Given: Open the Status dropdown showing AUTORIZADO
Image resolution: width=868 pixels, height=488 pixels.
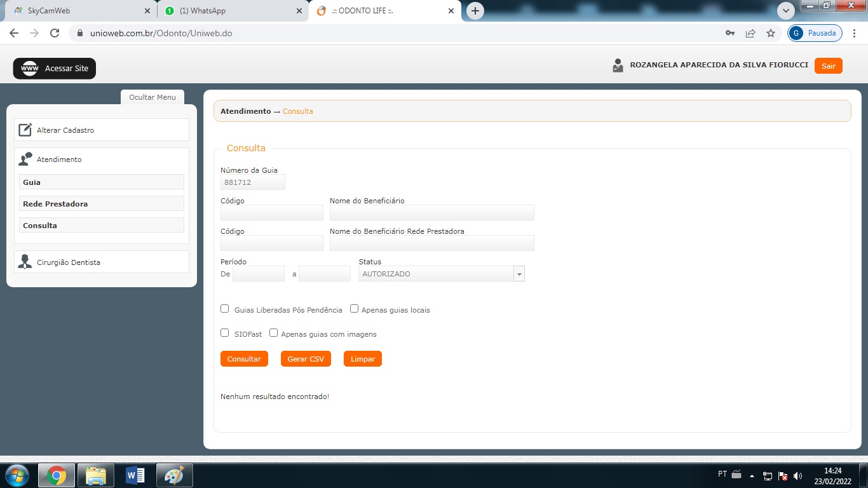Looking at the screenshot, I should point(442,274).
